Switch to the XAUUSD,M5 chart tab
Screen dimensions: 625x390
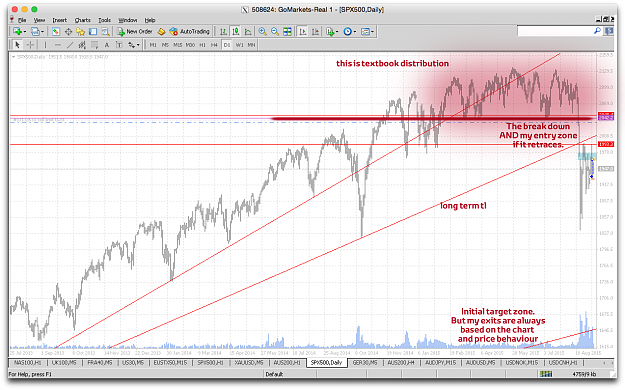pyautogui.click(x=248, y=362)
